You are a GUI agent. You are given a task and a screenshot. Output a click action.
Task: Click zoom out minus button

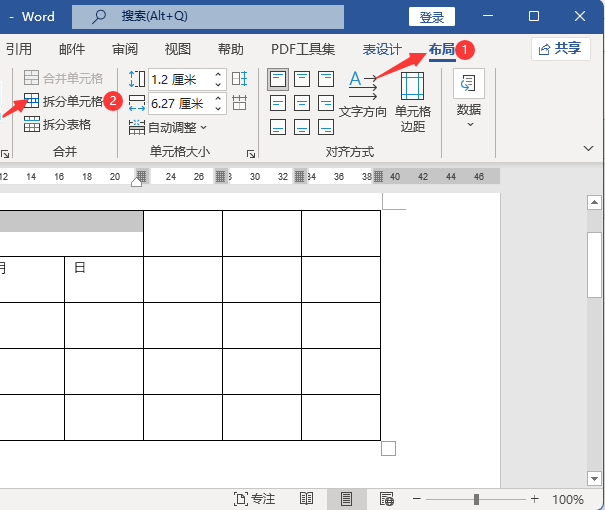click(417, 499)
